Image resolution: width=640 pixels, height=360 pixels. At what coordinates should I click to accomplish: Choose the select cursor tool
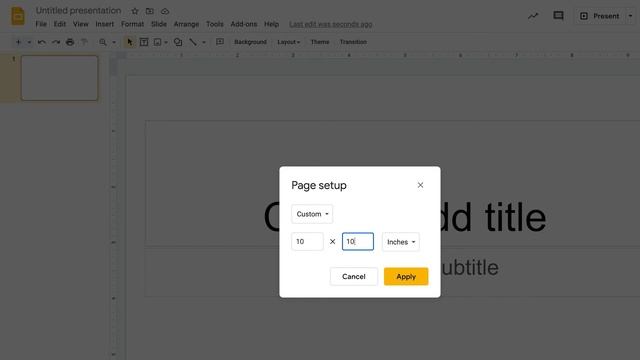(130, 42)
